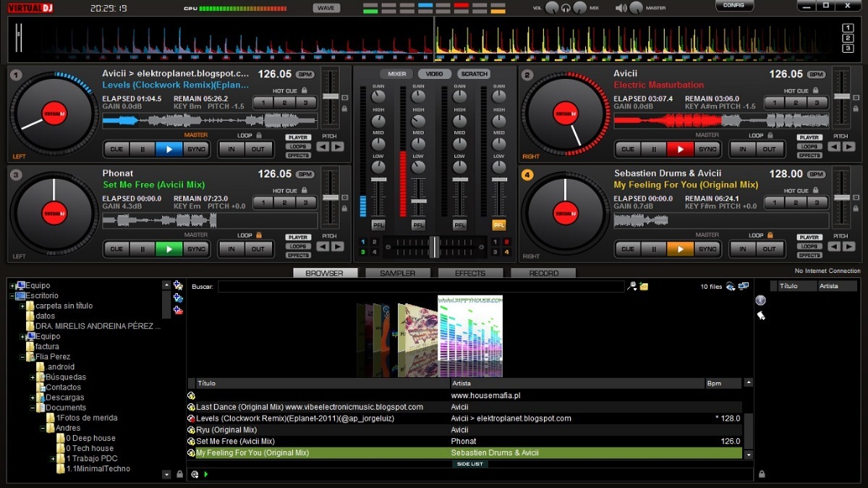This screenshot has width=868, height=488.
Task: Click the Levels (Clockwork Remix) track icon
Action: point(191,418)
